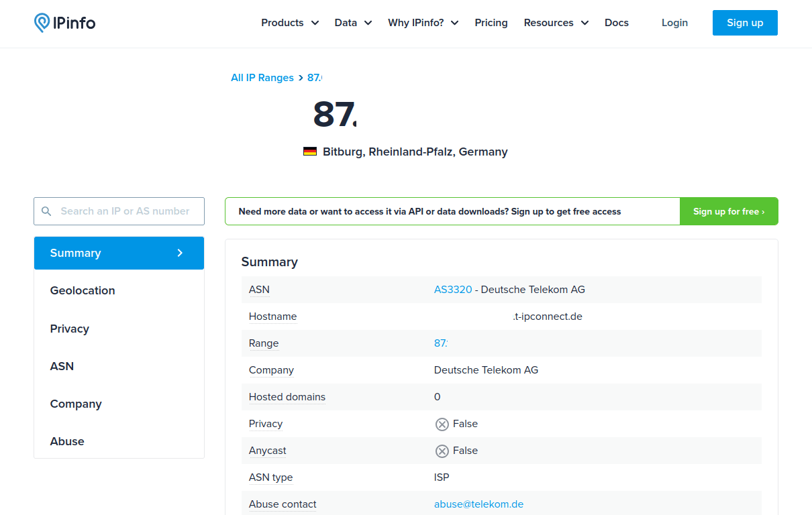Go to the Pricing page
Image resolution: width=812 pixels, height=515 pixels.
click(491, 23)
